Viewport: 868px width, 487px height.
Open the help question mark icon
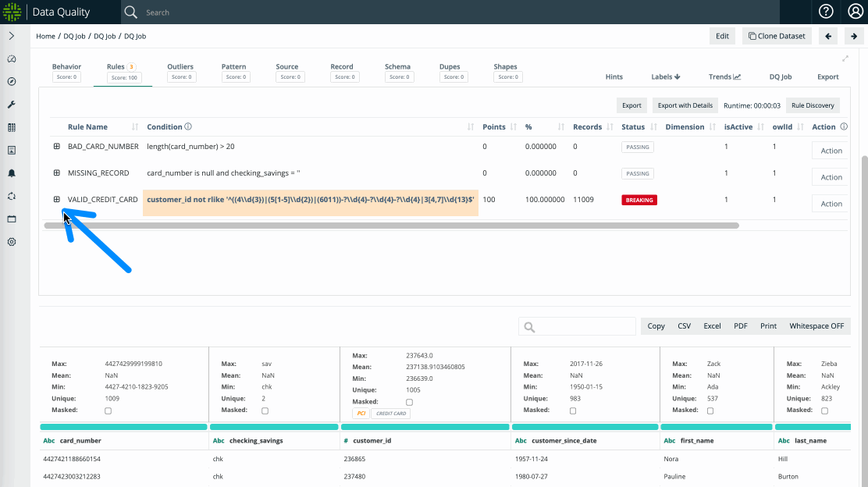[826, 12]
